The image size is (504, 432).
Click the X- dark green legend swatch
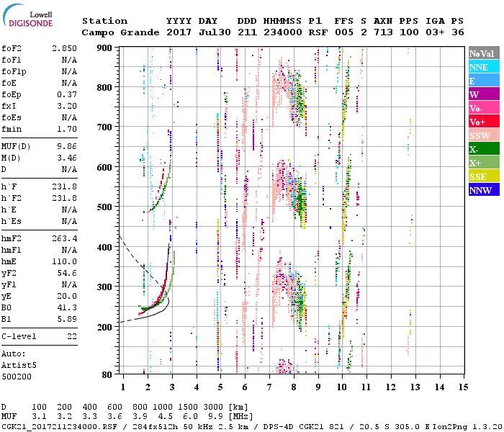[480, 149]
